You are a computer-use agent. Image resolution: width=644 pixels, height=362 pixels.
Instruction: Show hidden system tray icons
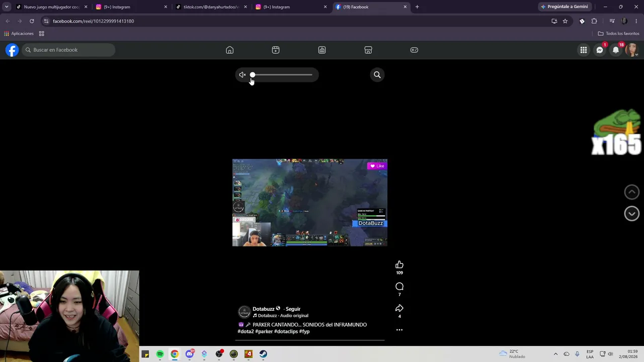555,354
